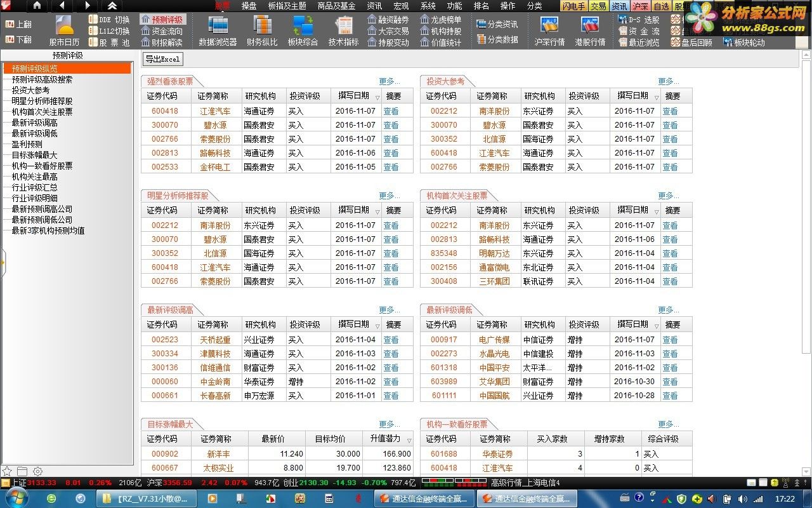
Task: Open 财报解读 financial report analysis
Action: coord(162,43)
